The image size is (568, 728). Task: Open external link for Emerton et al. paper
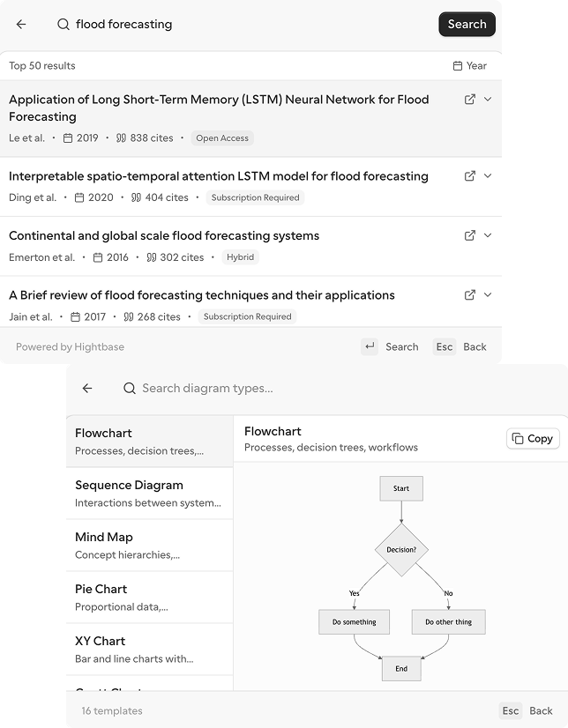click(x=470, y=235)
